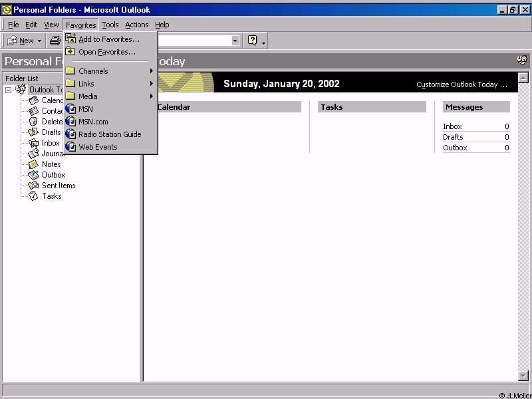This screenshot has width=532, height=399.
Task: Click the New item icon in toolbar
Action: coord(12,41)
